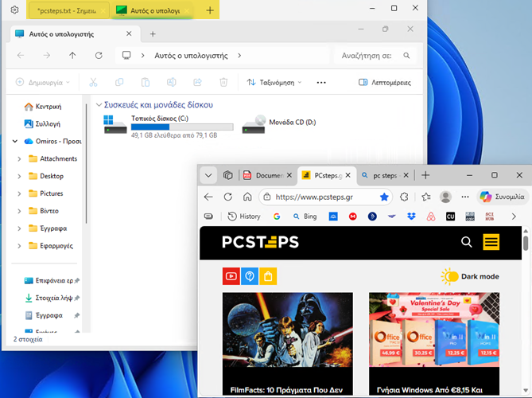Open the yellow hamburger menu on PCsteps
The height and width of the screenshot is (398, 532).
tap(491, 242)
